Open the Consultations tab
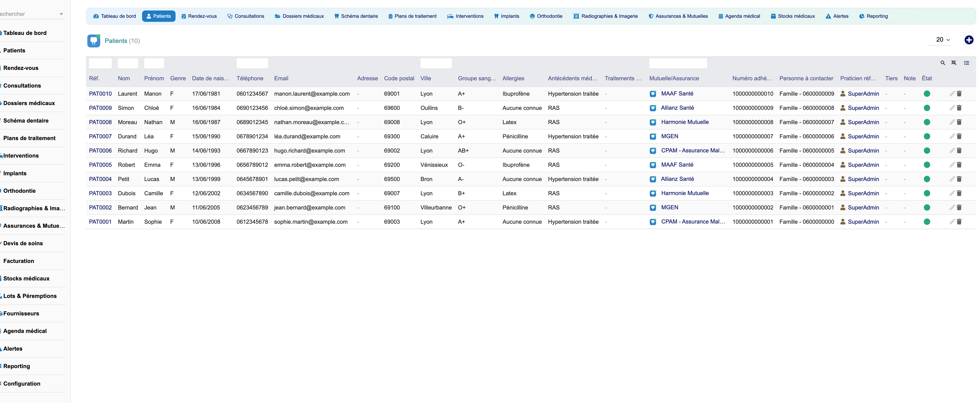The image size is (980, 403). (x=246, y=16)
